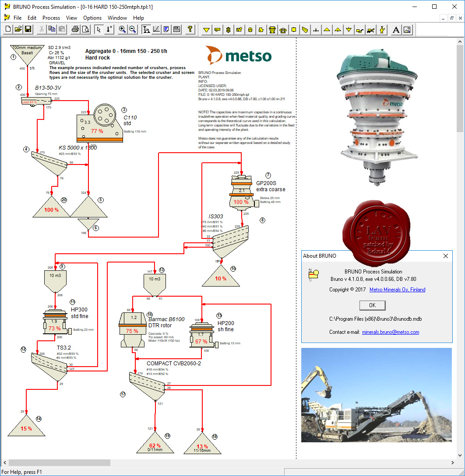Image resolution: width=465 pixels, height=476 pixels.
Task: Select the B13-50-3V feeder unit
Action: pyautogui.click(x=36, y=101)
